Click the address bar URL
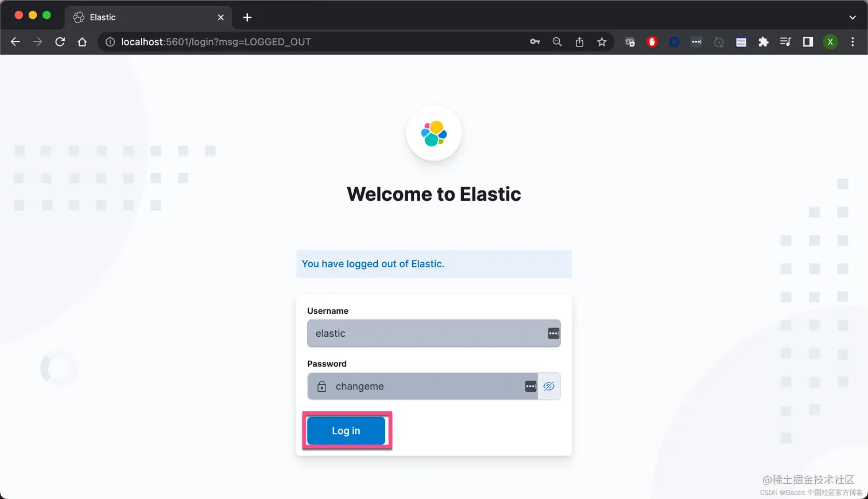Viewport: 868px width, 499px height. click(x=216, y=42)
